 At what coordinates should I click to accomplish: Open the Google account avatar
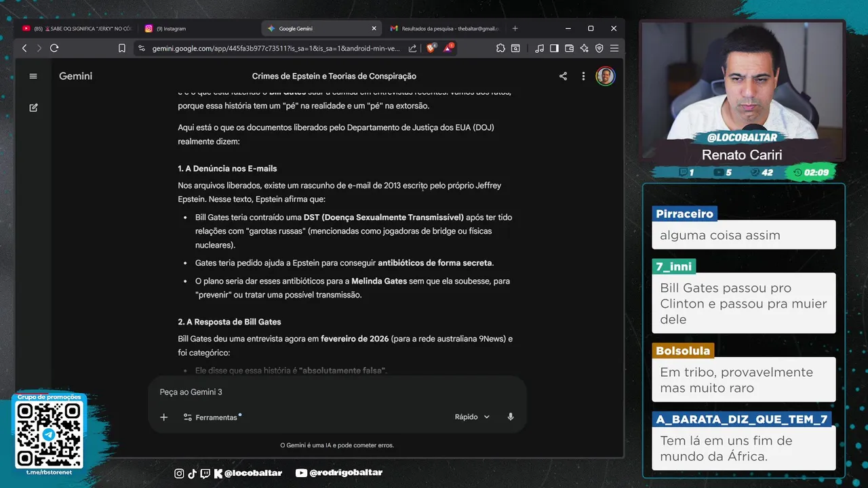pos(605,76)
